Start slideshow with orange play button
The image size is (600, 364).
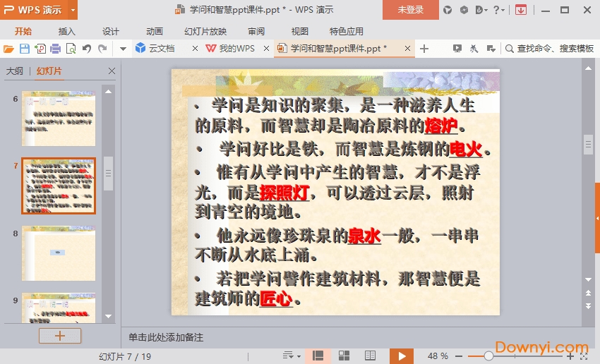(401, 356)
